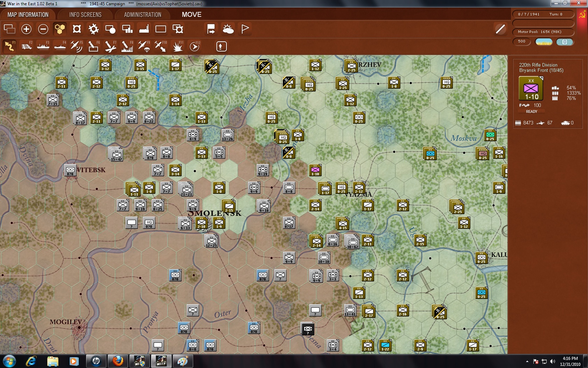
Task: Zoom in the map with plus icon
Action: click(x=26, y=29)
